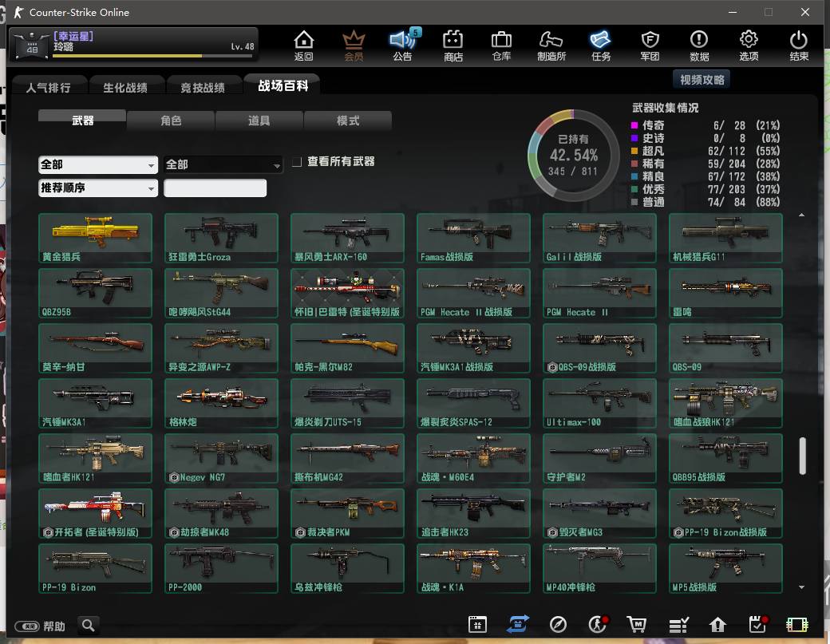Click the house exclamation icon
This screenshot has height=644, width=830.
click(717, 625)
